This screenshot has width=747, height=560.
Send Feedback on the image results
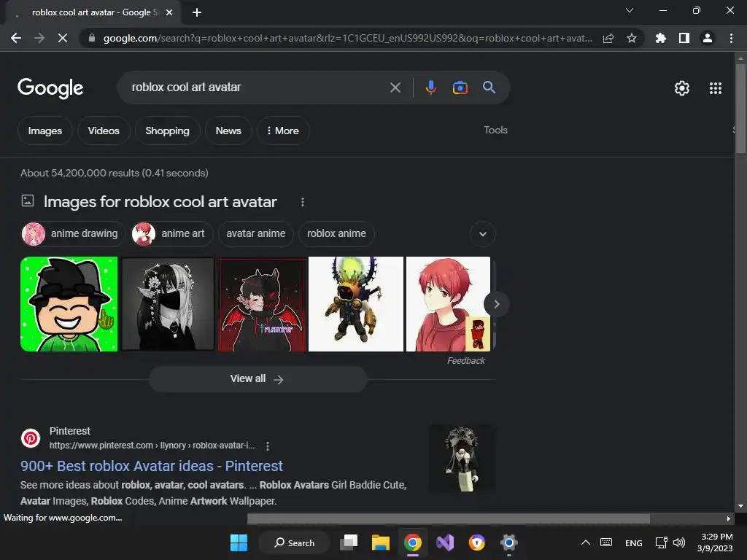[x=466, y=361]
